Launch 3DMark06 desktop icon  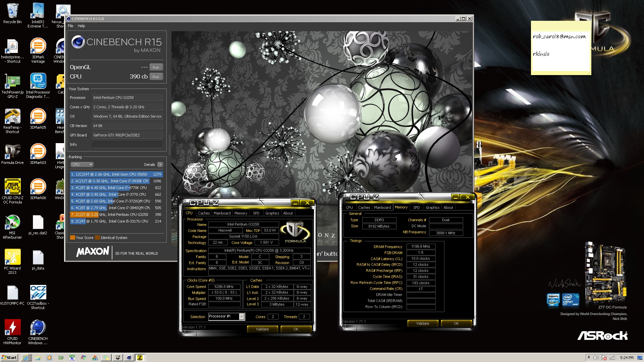tap(38, 189)
